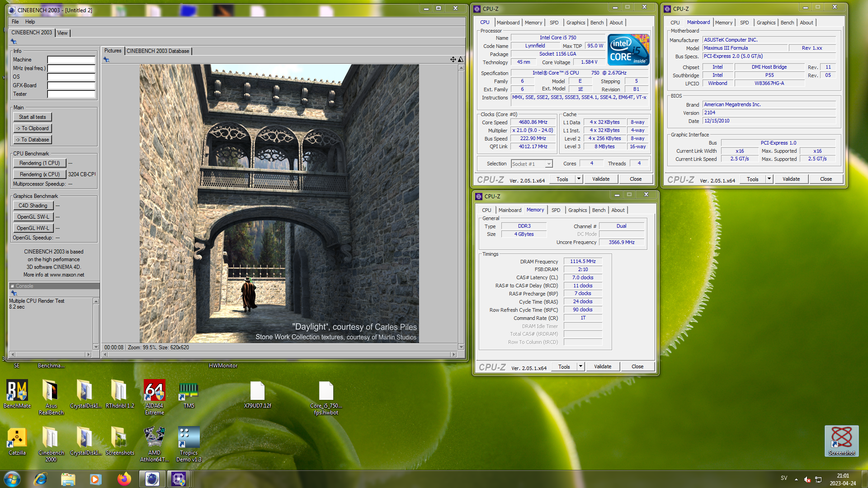Open Tools dropdown arrow in CPU-Z Mainboard window

point(769,179)
